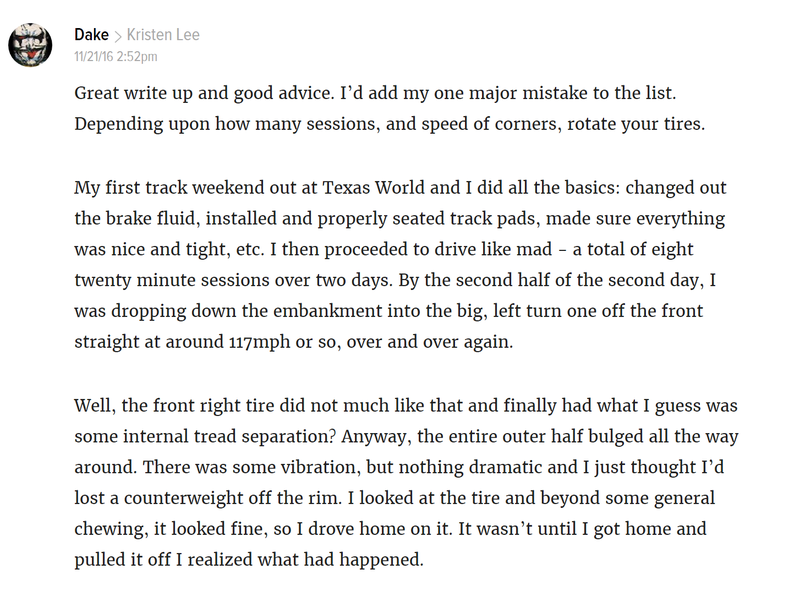Go to Kristen Lee's profile
The height and width of the screenshot is (591, 800).
pyautogui.click(x=163, y=35)
